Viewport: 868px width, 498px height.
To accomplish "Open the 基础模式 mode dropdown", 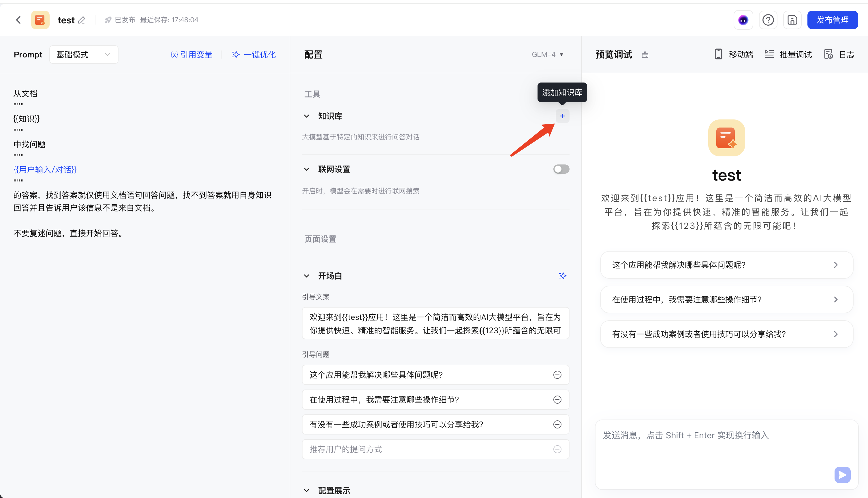I will [83, 54].
